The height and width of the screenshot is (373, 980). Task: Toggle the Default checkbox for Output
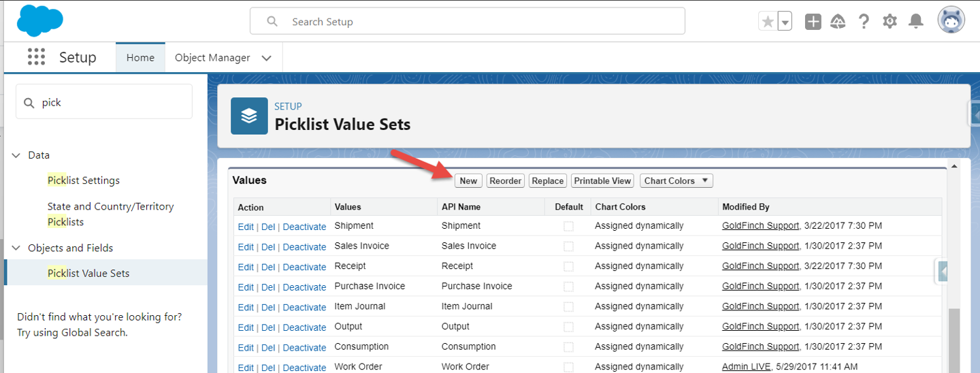[x=568, y=327]
